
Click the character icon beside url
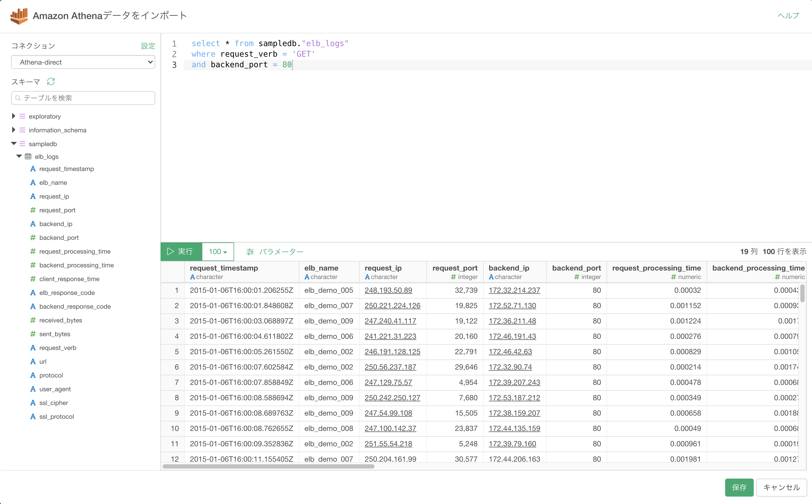pyautogui.click(x=33, y=362)
